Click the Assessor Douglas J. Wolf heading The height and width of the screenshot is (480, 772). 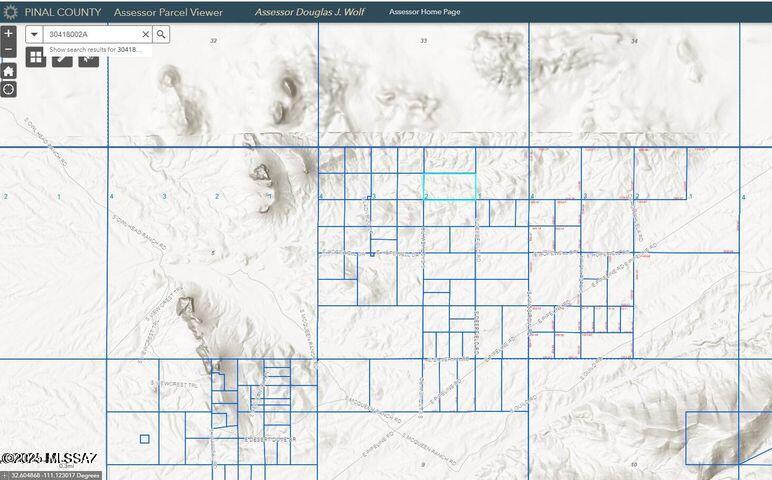[310, 12]
